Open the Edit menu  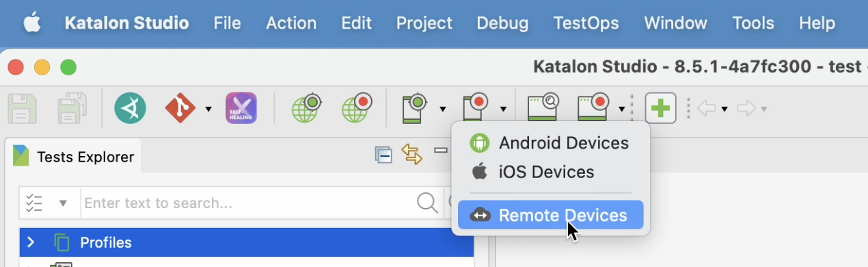click(356, 23)
